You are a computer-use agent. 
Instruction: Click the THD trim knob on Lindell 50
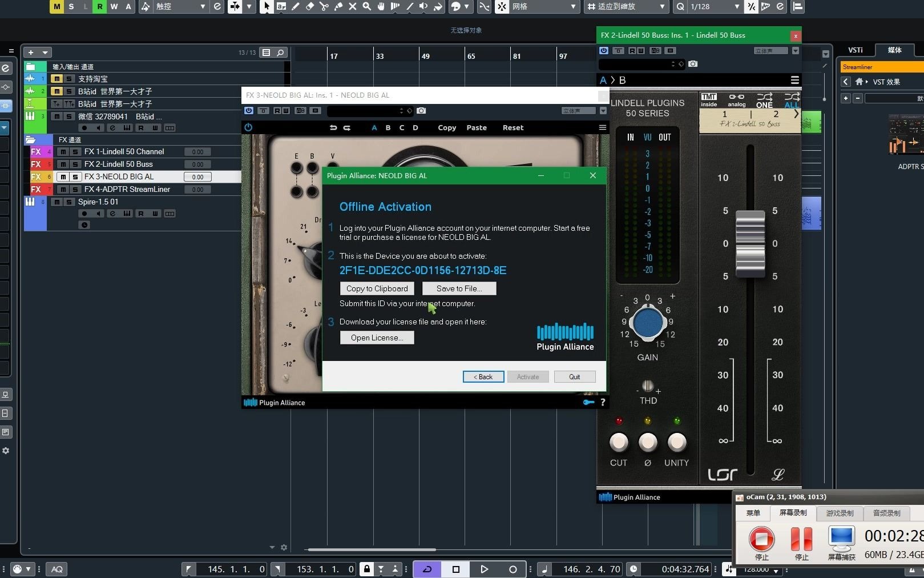click(x=648, y=386)
